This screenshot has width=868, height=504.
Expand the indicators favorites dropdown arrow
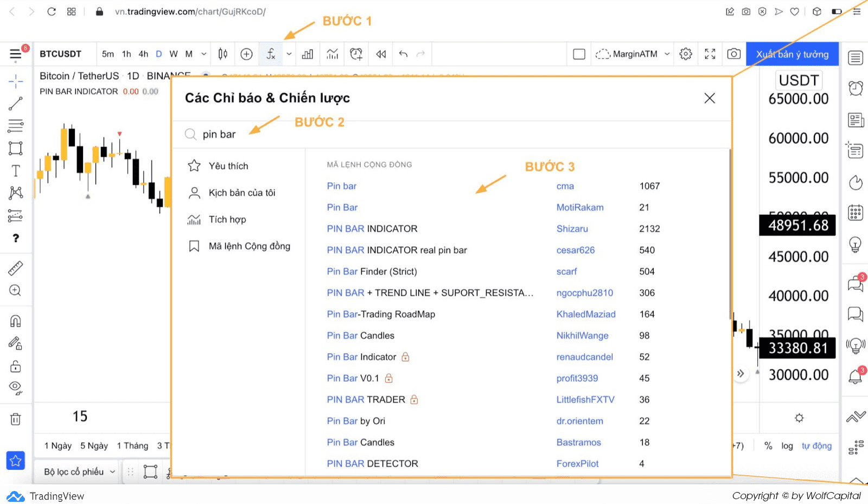pyautogui.click(x=289, y=54)
